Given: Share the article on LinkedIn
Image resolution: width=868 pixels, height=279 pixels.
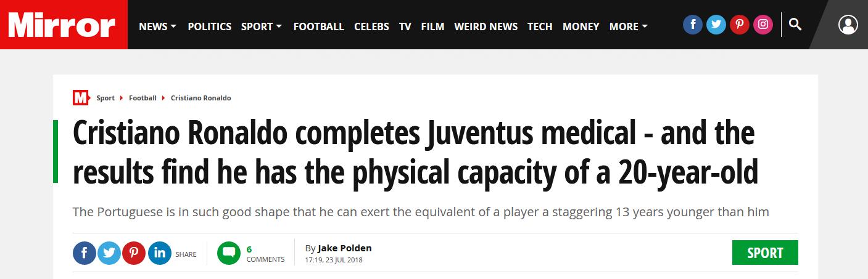Looking at the screenshot, I should click(x=159, y=253).
